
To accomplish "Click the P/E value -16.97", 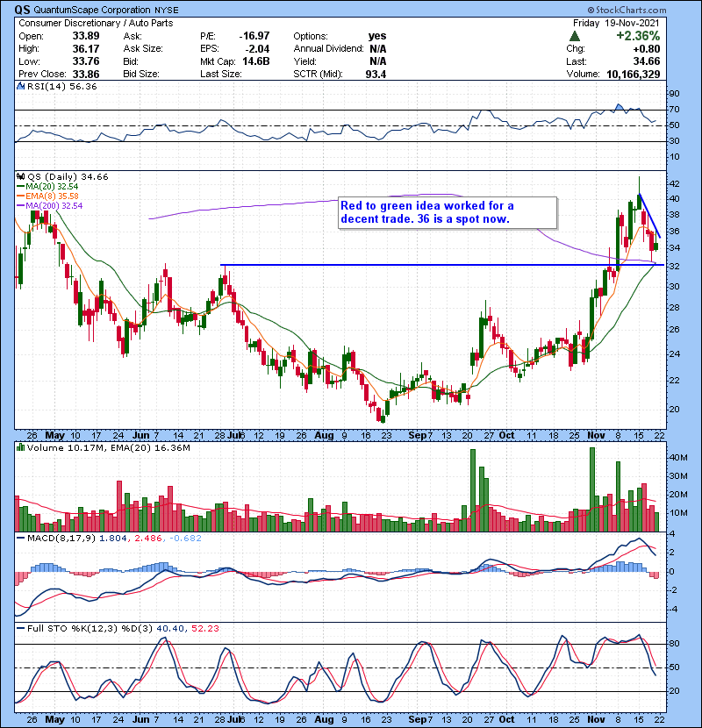I will [x=254, y=36].
